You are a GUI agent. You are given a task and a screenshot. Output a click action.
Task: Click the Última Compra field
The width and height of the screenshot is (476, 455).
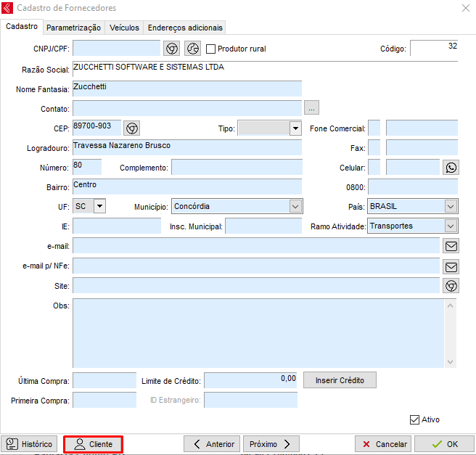(104, 380)
